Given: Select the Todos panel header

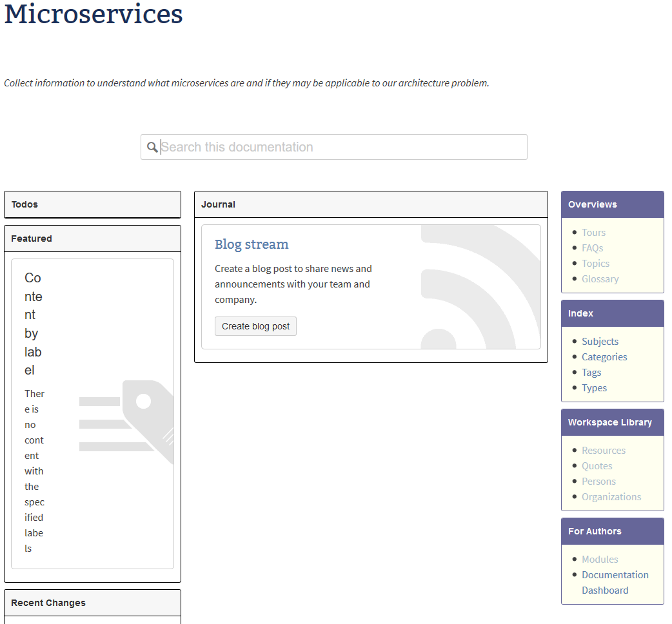Looking at the screenshot, I should [92, 204].
